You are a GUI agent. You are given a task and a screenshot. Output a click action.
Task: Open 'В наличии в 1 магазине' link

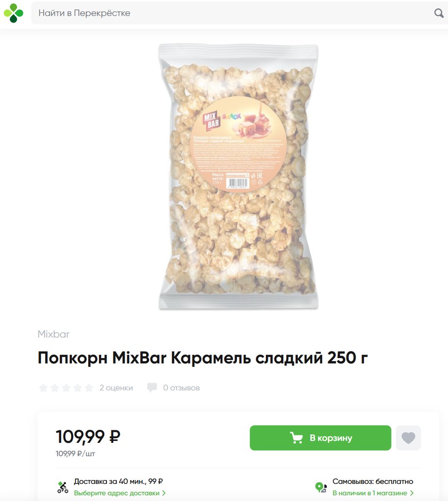[370, 493]
